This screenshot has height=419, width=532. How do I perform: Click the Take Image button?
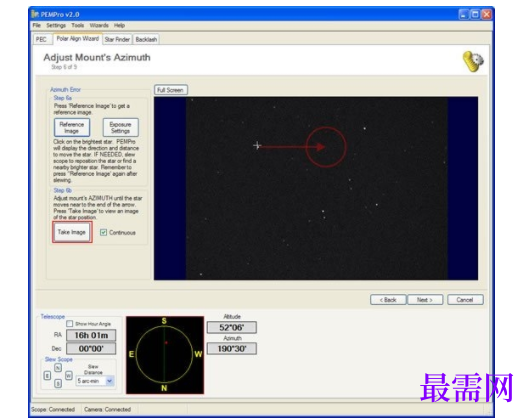click(72, 232)
